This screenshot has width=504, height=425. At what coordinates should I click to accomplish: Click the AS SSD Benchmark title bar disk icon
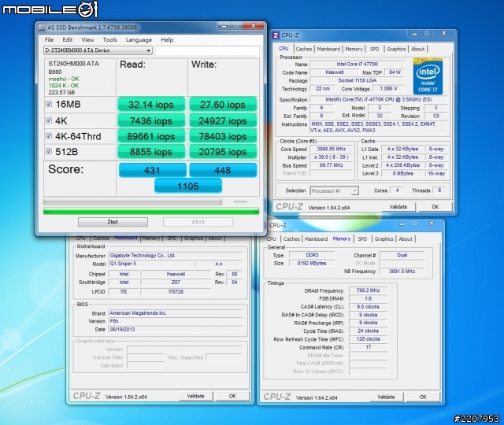[x=42, y=28]
